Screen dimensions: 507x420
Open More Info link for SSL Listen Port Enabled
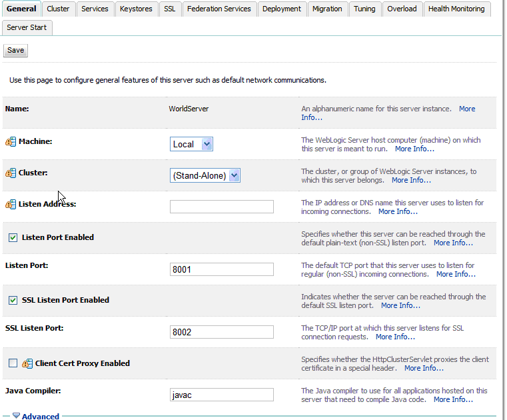400,306
